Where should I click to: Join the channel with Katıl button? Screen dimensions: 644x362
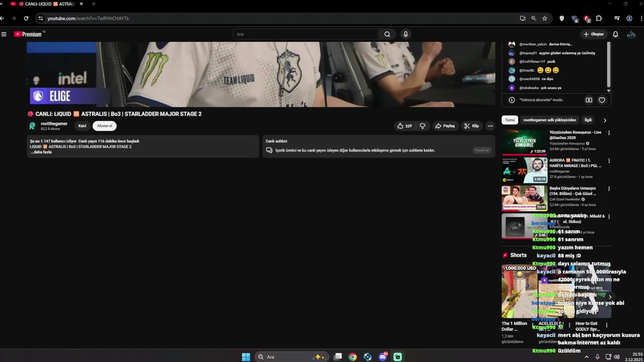[x=82, y=126]
